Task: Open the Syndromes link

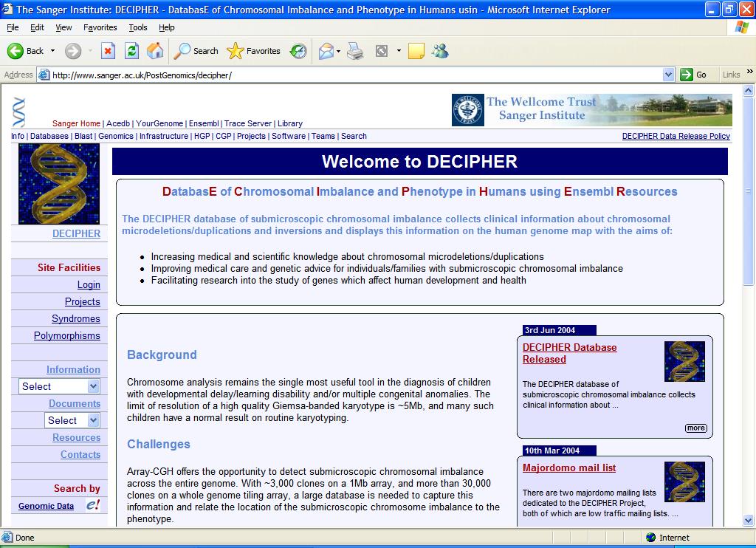Action: (x=76, y=318)
